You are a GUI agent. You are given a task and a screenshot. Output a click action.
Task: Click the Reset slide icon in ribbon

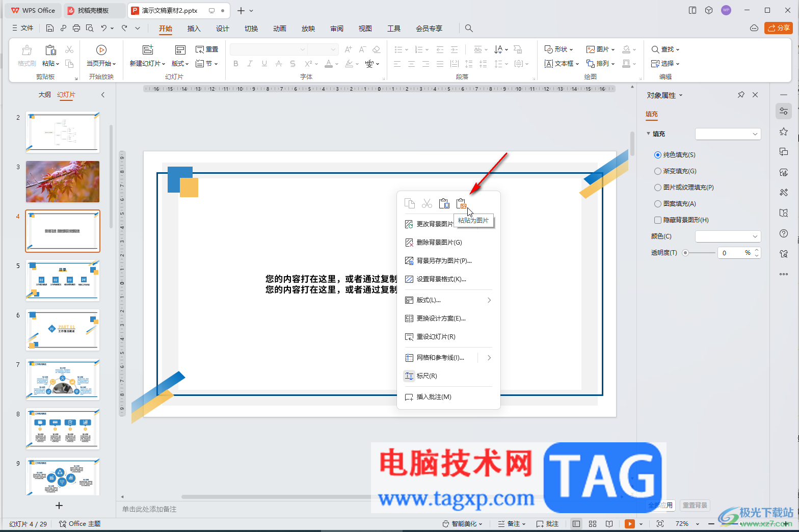(x=207, y=49)
